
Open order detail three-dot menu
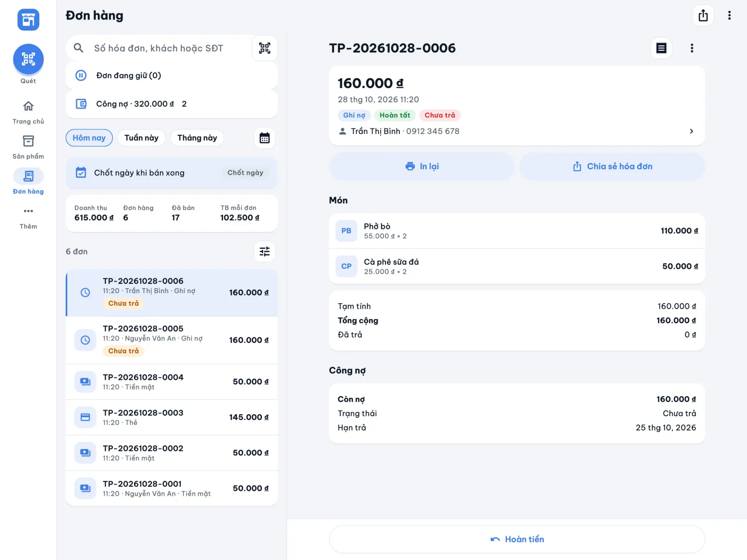tap(692, 48)
